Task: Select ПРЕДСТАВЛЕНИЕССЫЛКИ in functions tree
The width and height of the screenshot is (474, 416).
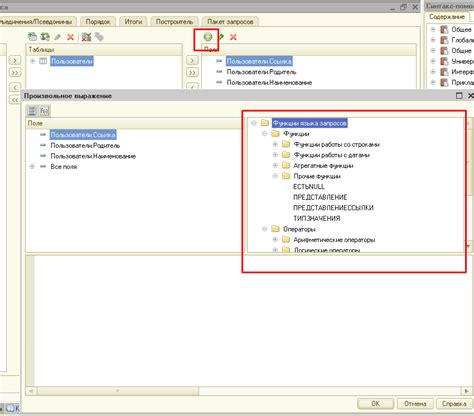Action: tap(333, 208)
